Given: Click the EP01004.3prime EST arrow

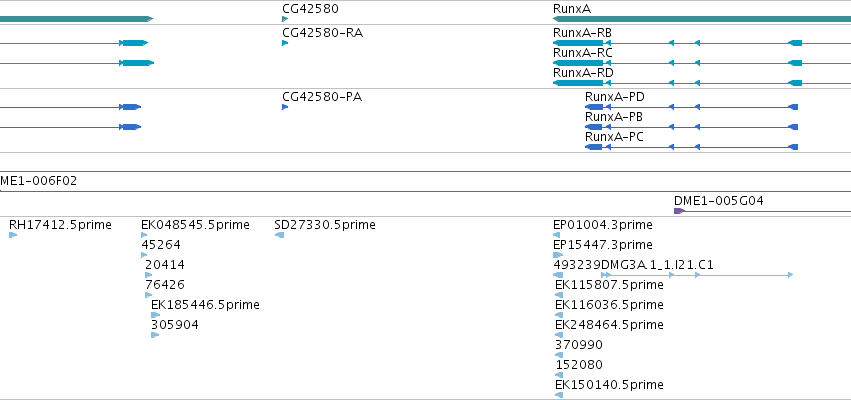Looking at the screenshot, I should 556,235.
